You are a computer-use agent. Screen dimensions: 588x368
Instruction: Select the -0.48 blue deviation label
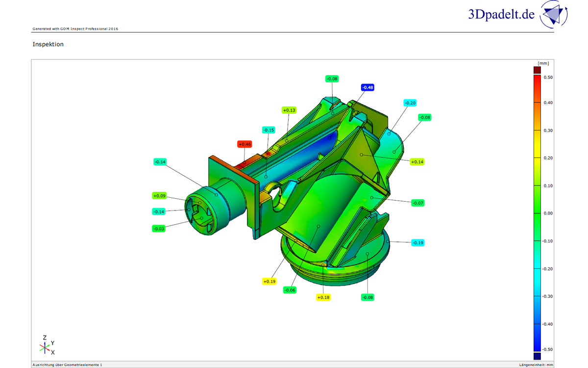[x=367, y=87]
